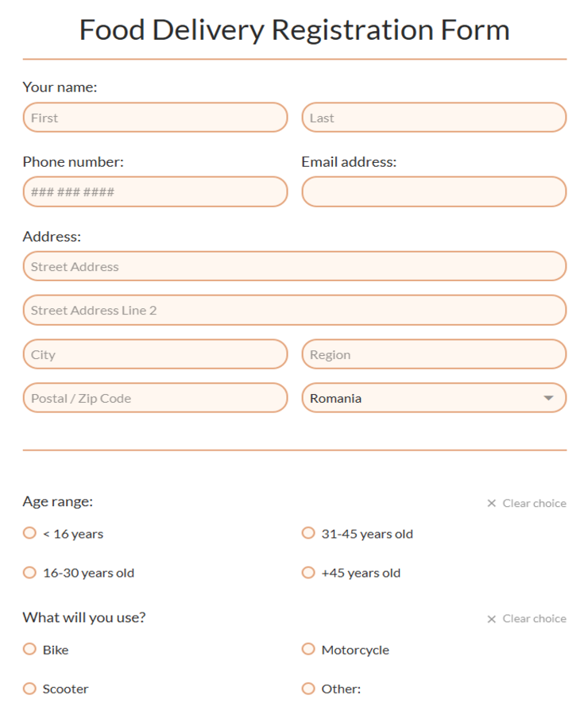The height and width of the screenshot is (715, 588).
Task: Click the country dropdown arrow
Action: pyautogui.click(x=548, y=398)
